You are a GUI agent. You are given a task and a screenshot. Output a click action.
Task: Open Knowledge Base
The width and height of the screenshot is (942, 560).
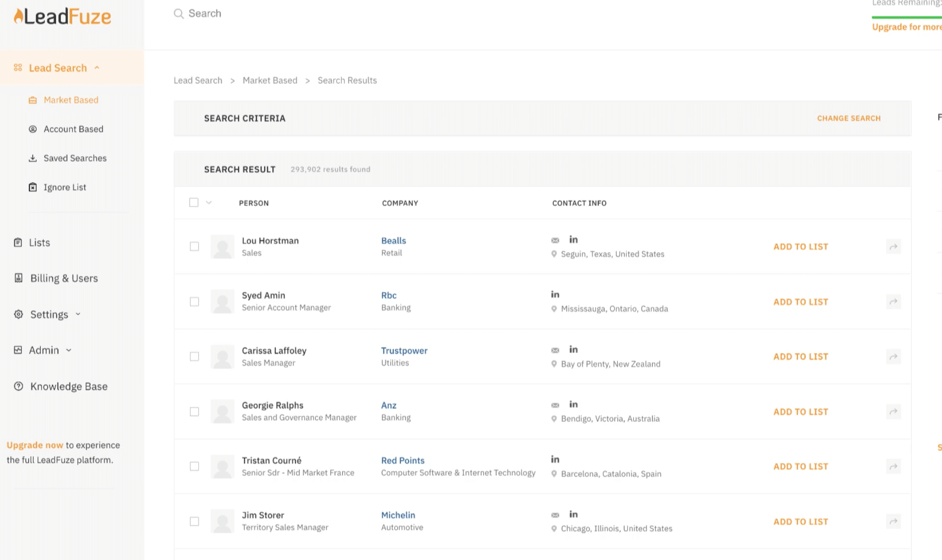69,387
